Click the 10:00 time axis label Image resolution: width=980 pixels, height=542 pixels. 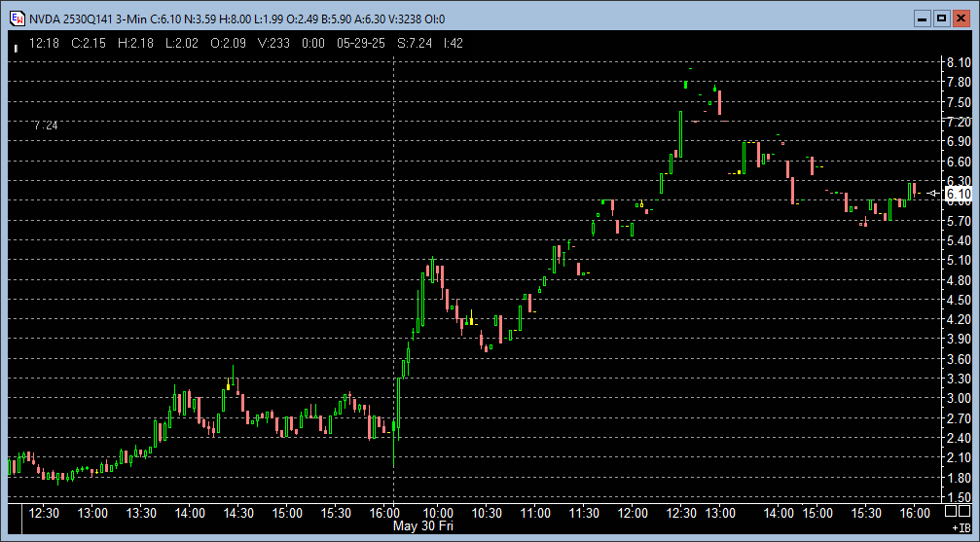pos(438,513)
